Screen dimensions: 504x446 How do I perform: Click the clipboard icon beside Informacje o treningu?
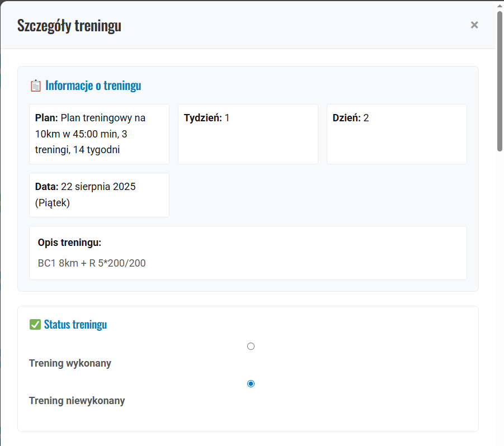pyautogui.click(x=35, y=86)
